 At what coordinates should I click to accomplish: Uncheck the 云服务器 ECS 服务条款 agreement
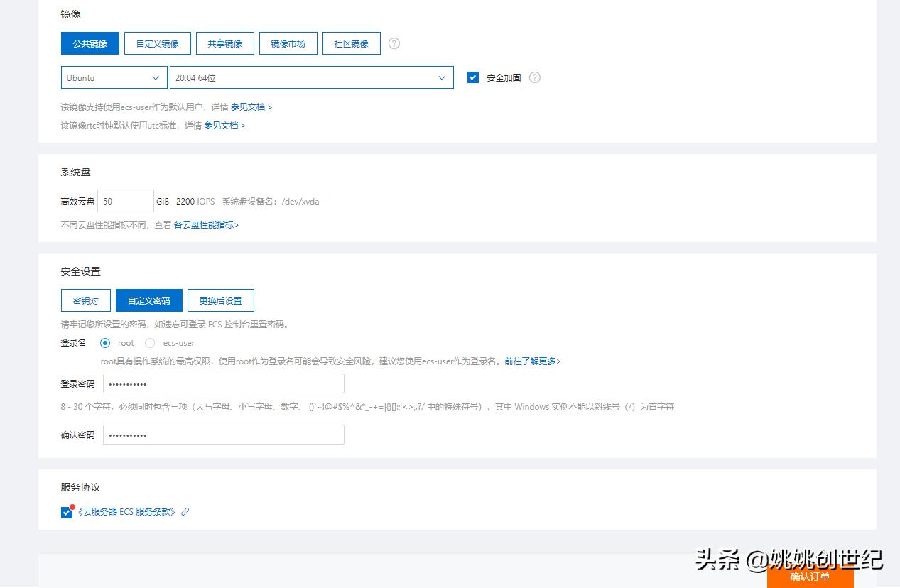pyautogui.click(x=66, y=511)
